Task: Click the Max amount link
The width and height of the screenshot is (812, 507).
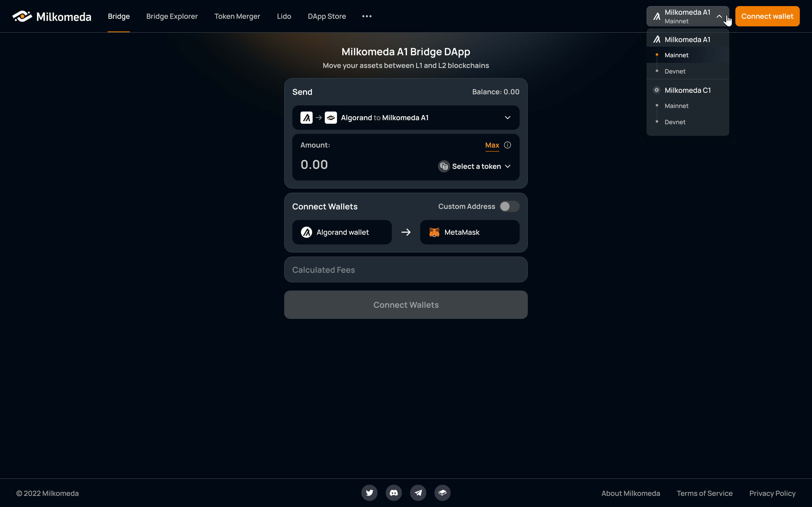Action: pos(492,145)
